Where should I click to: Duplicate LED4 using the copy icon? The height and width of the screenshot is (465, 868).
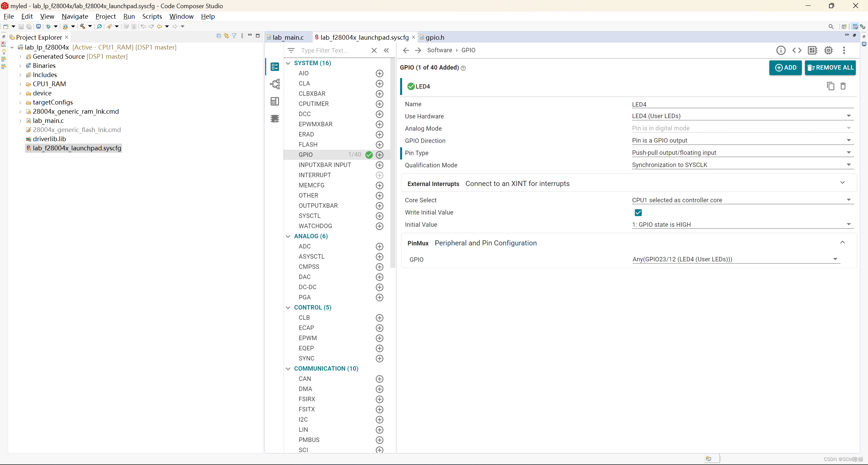click(x=830, y=86)
